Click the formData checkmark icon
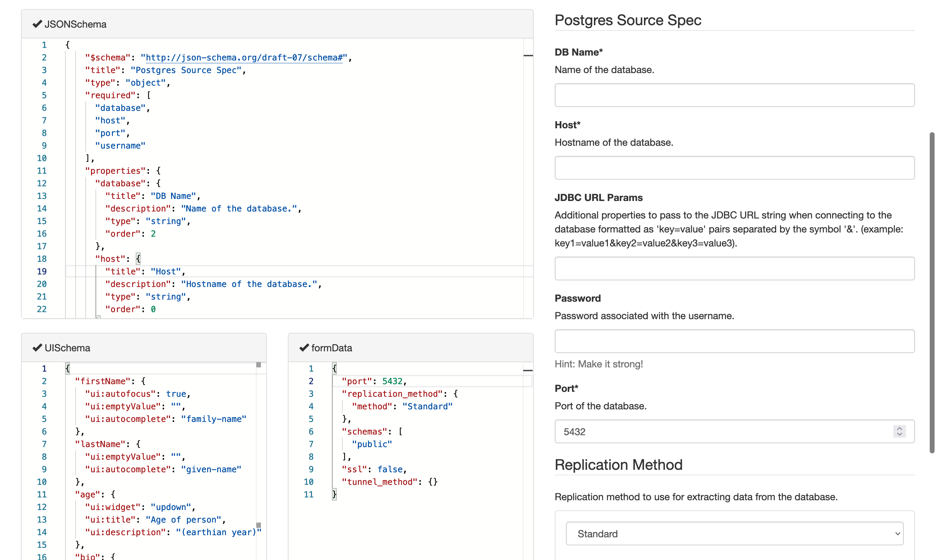 [304, 347]
